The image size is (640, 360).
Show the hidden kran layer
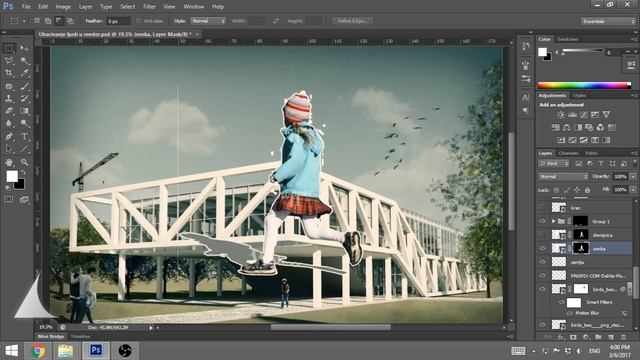click(x=542, y=208)
